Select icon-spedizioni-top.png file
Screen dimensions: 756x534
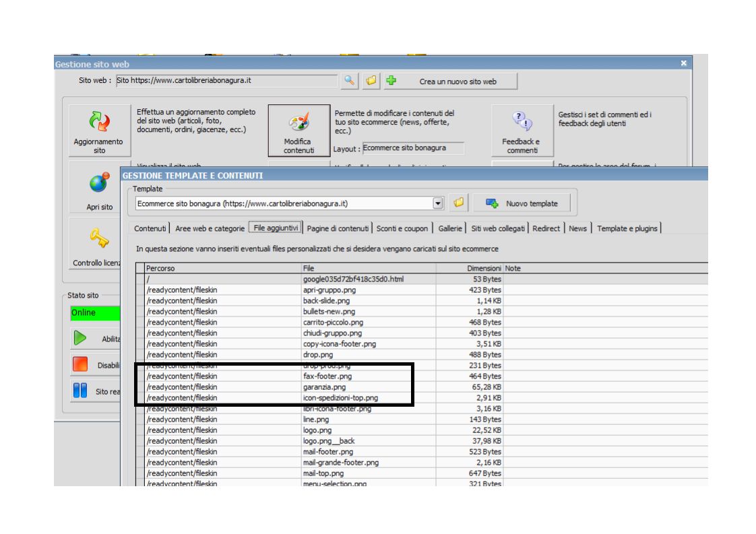pos(340,398)
